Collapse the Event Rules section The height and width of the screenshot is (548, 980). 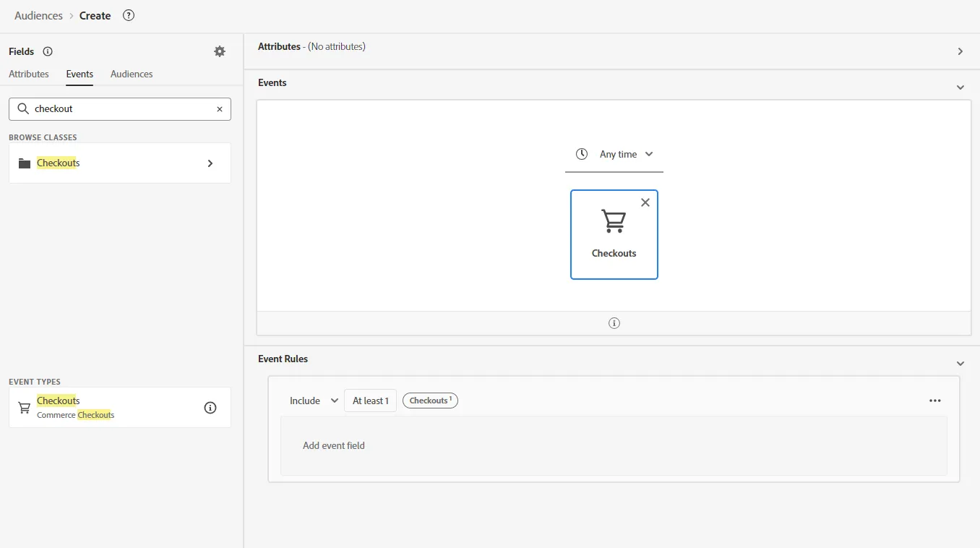pos(960,364)
